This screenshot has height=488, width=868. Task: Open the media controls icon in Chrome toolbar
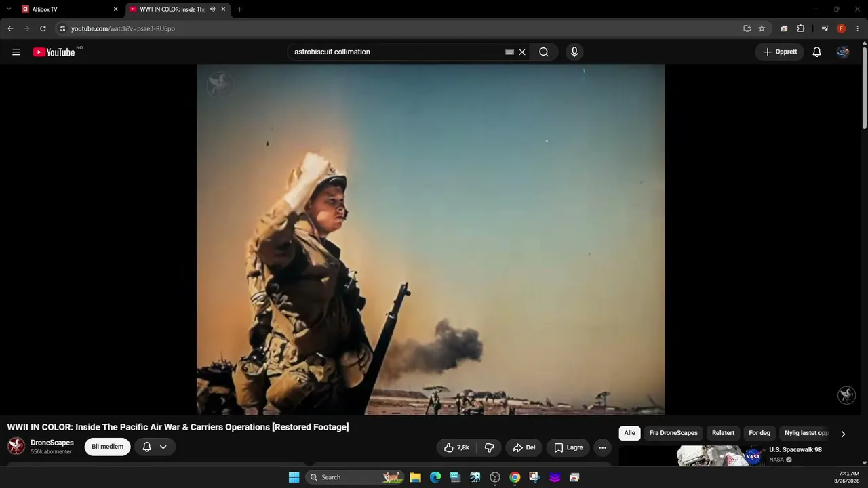coord(825,28)
